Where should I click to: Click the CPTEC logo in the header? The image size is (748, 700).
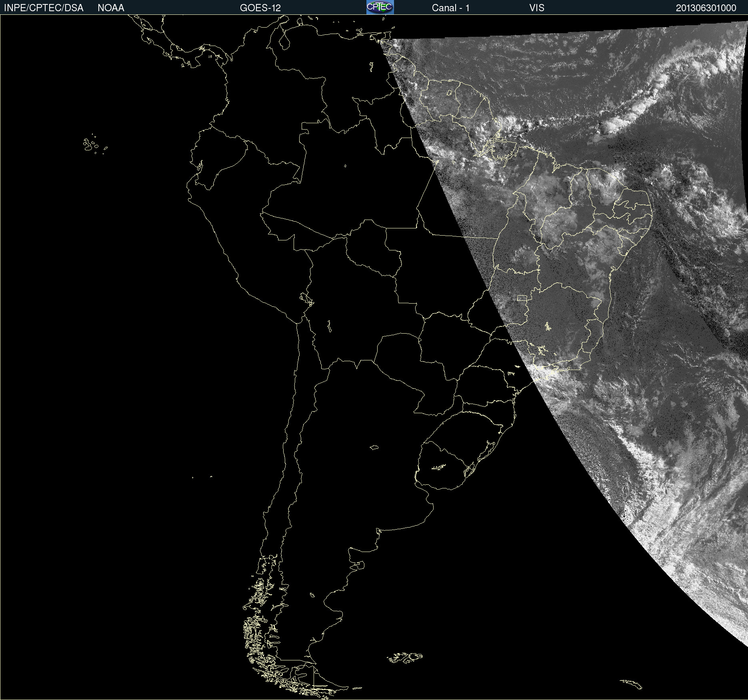380,7
